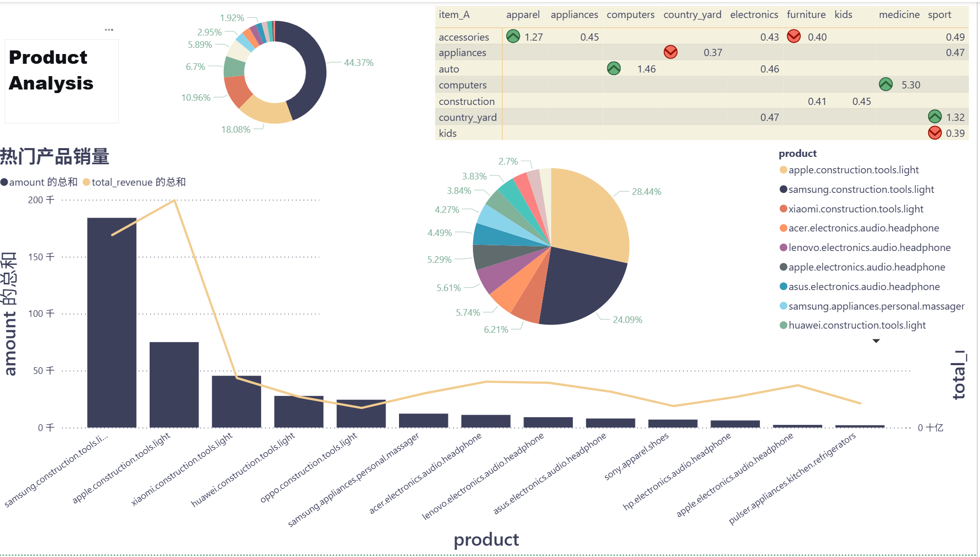Screen dimensions: 980x557
Task: Sort by item_A column header
Action: coord(454,15)
